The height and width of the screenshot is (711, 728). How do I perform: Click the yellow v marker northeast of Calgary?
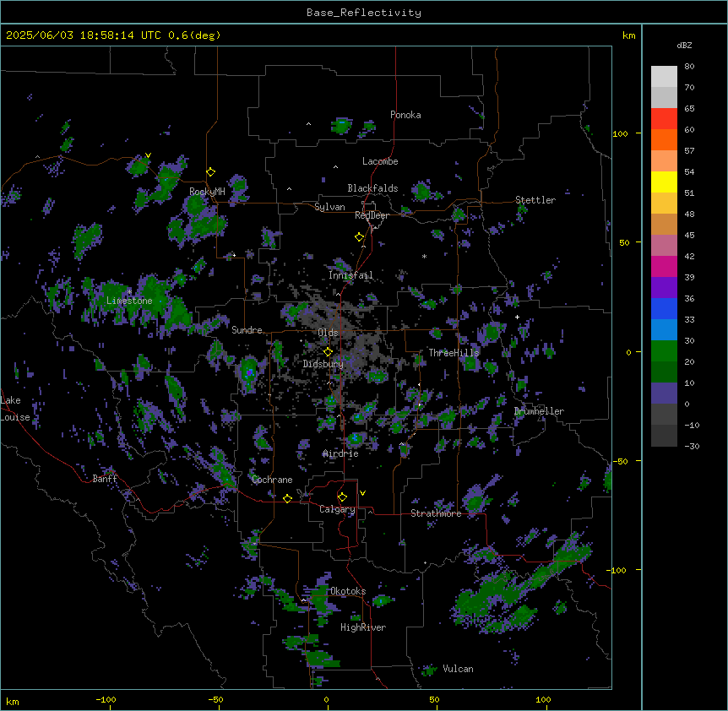[362, 493]
